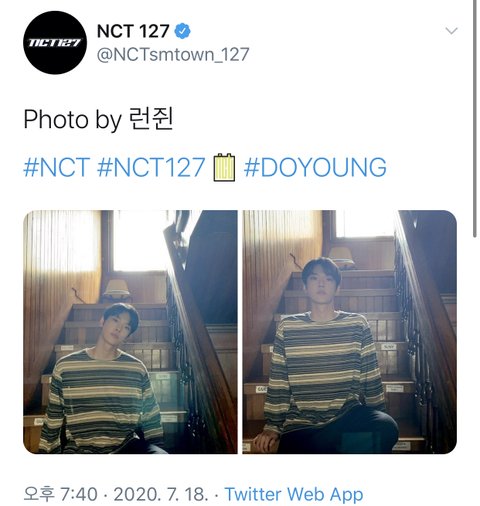Follow the #NCT127 hashtag
This screenshot has height=506, width=480.
(151, 167)
